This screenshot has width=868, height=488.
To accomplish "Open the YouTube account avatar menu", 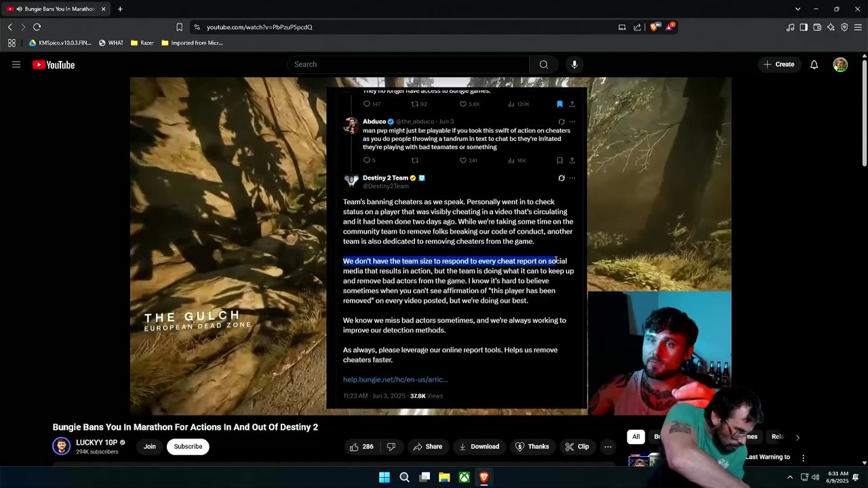I will coord(840,64).
